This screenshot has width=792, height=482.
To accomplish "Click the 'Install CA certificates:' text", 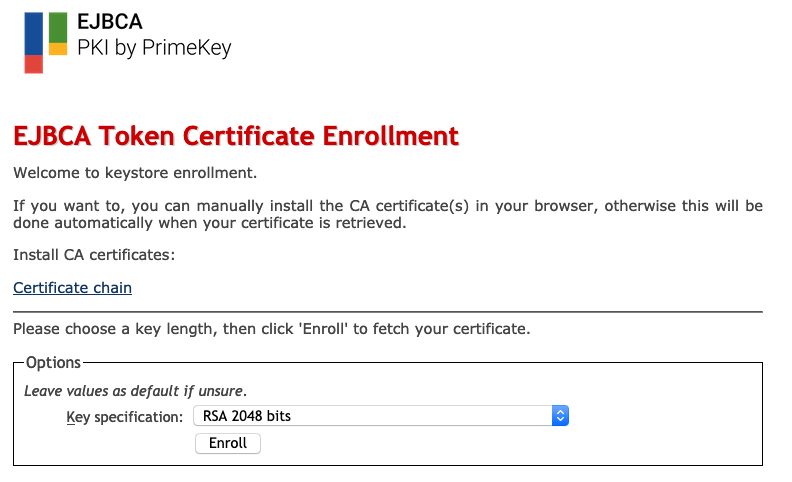I will click(94, 255).
